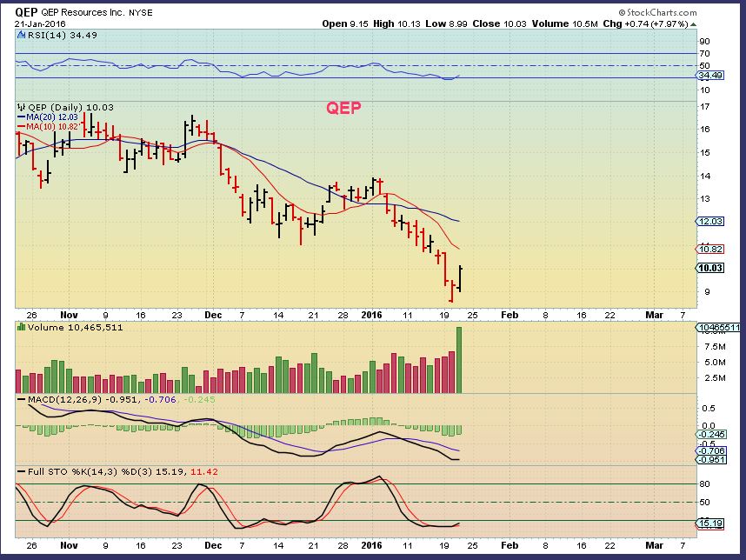746x560 pixels.
Task: Click the red 11.42 %D value
Action: coord(204,472)
